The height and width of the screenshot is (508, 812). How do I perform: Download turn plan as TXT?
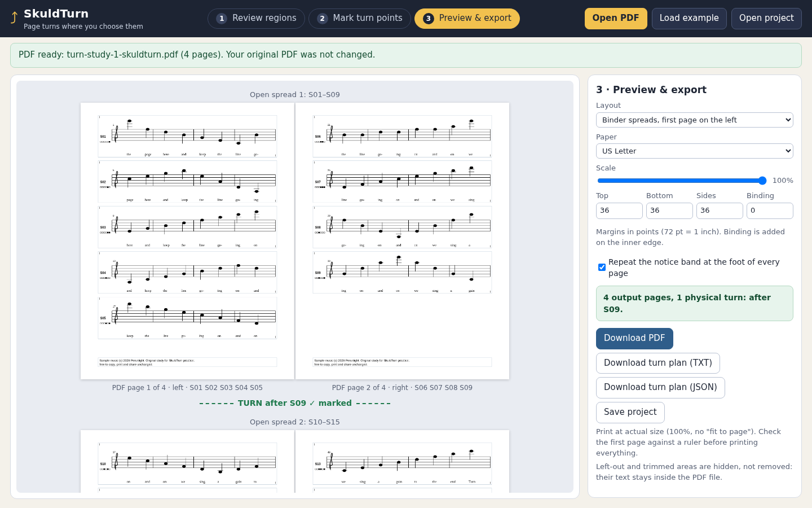(x=658, y=364)
